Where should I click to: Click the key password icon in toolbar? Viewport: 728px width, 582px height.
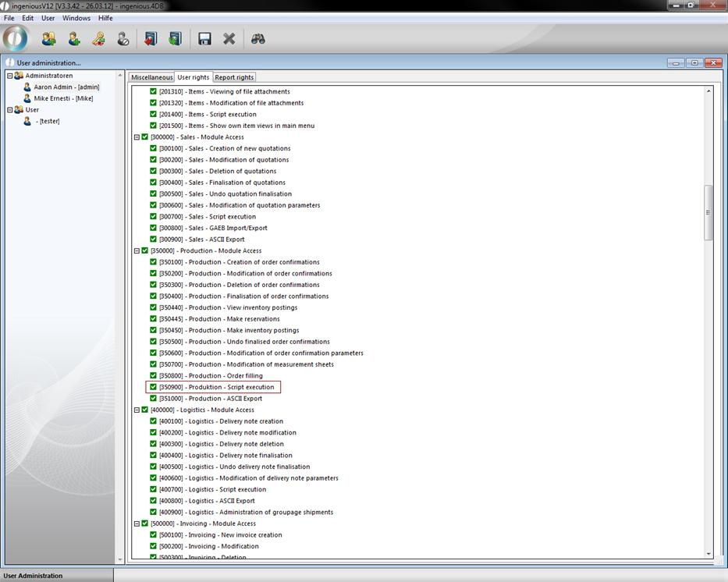pyautogui.click(x=98, y=38)
